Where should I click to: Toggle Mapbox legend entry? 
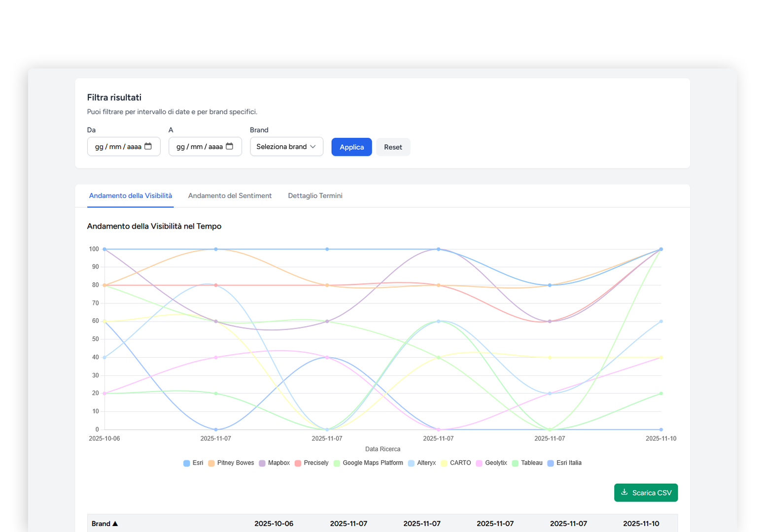point(274,463)
